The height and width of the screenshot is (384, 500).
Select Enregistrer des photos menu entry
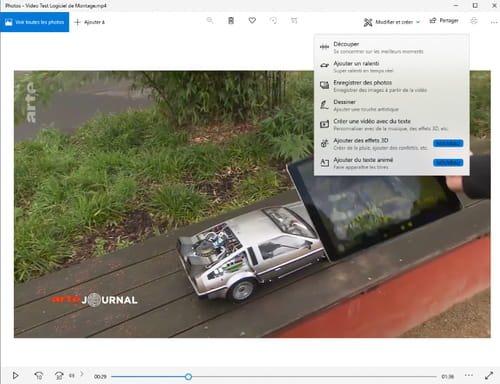[x=392, y=86]
